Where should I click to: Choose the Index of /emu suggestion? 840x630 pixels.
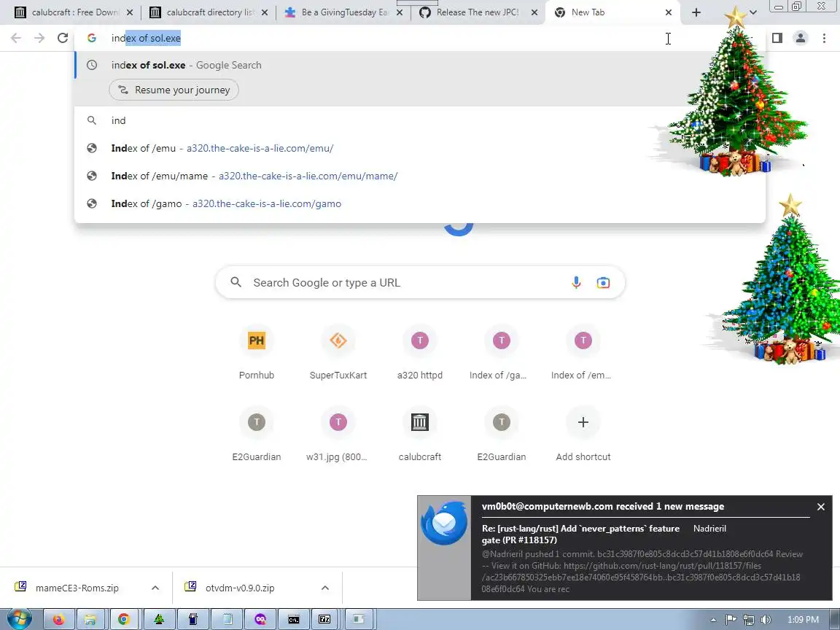(419, 149)
